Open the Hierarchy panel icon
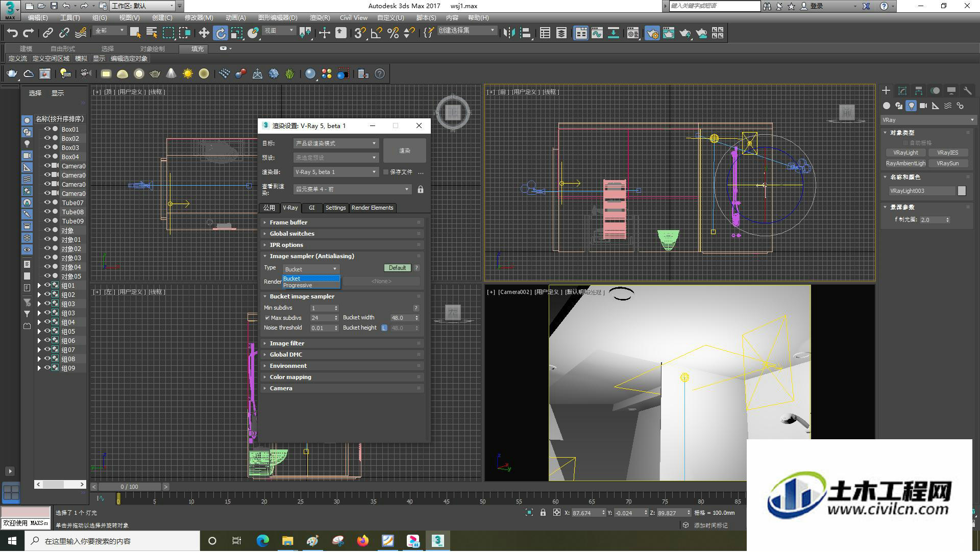980x552 pixels. [919, 90]
